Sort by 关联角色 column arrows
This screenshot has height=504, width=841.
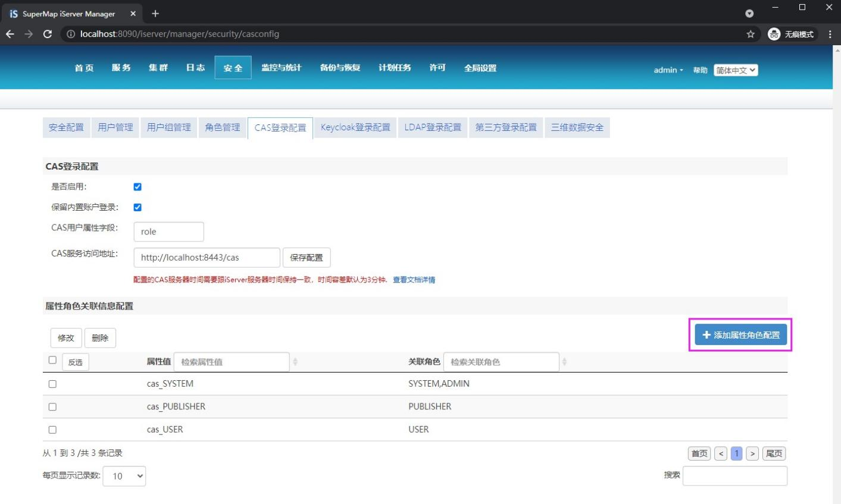coord(564,362)
